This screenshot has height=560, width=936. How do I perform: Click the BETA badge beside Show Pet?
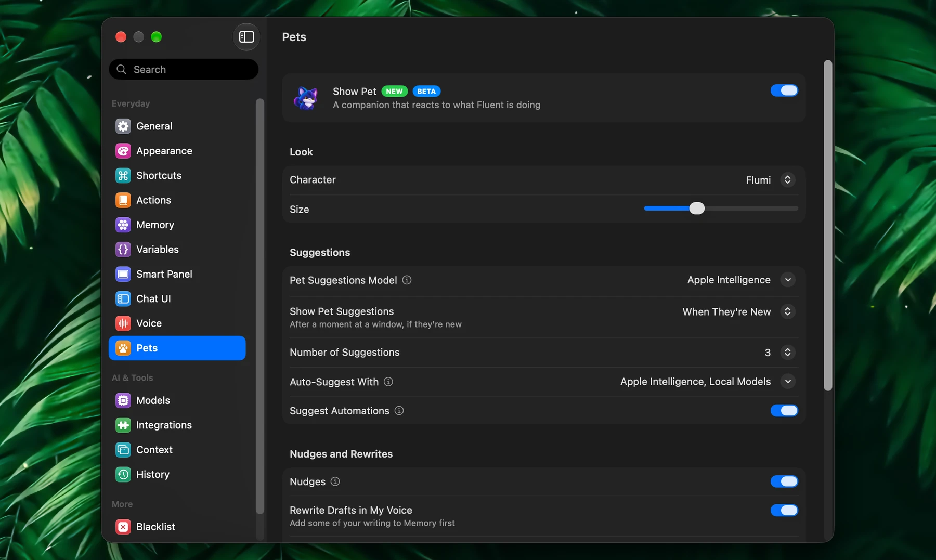point(426,92)
